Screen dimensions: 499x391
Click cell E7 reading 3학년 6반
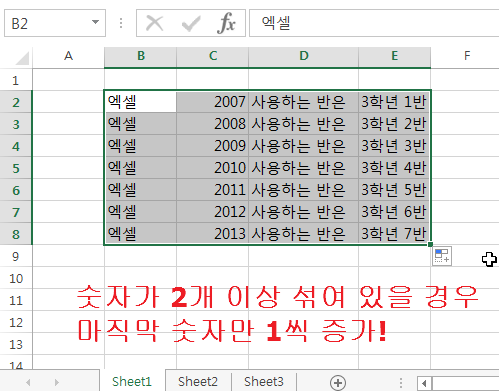(395, 212)
